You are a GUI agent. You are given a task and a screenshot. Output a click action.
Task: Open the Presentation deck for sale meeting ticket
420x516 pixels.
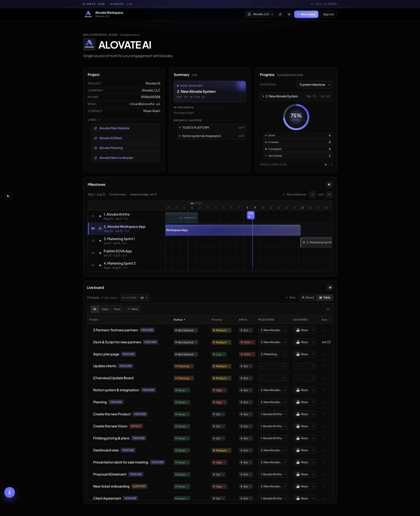pos(121,462)
